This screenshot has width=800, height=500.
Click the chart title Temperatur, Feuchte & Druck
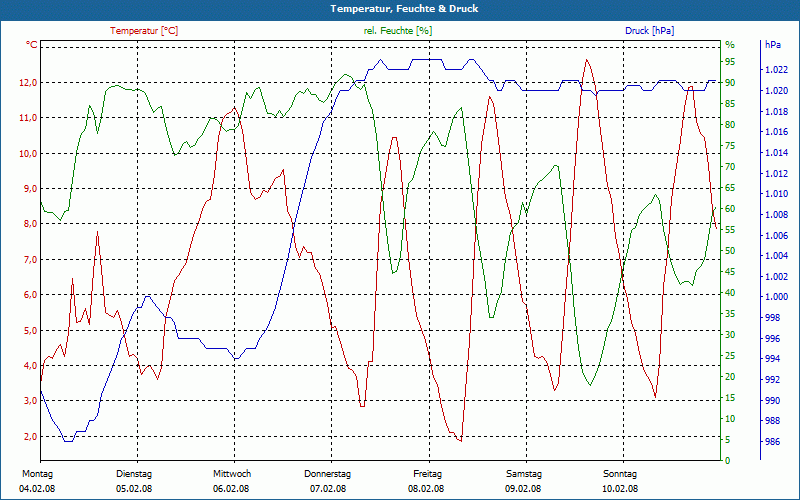404,9
